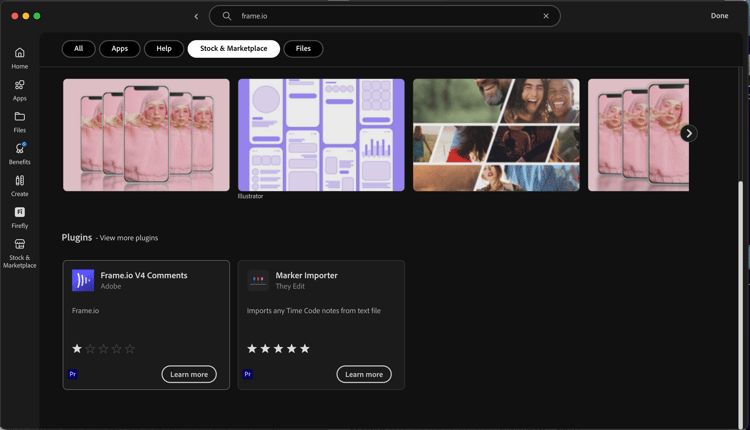
Task: Open the partially visible pink phones thumbnail
Action: [639, 135]
